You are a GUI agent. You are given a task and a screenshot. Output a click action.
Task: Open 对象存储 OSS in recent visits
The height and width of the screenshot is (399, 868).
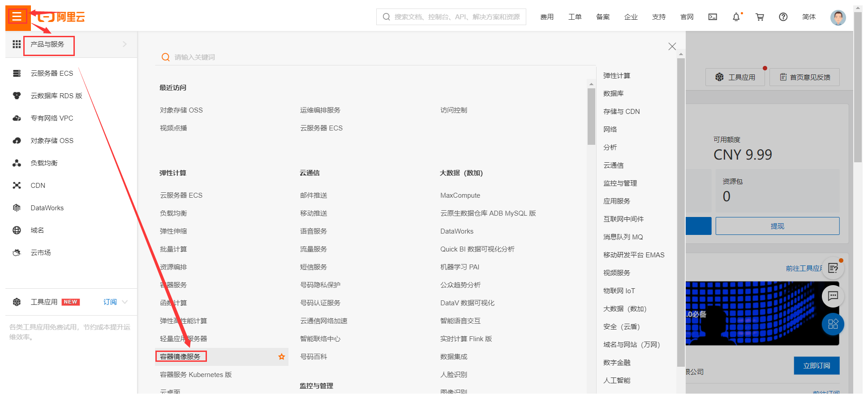coord(181,110)
